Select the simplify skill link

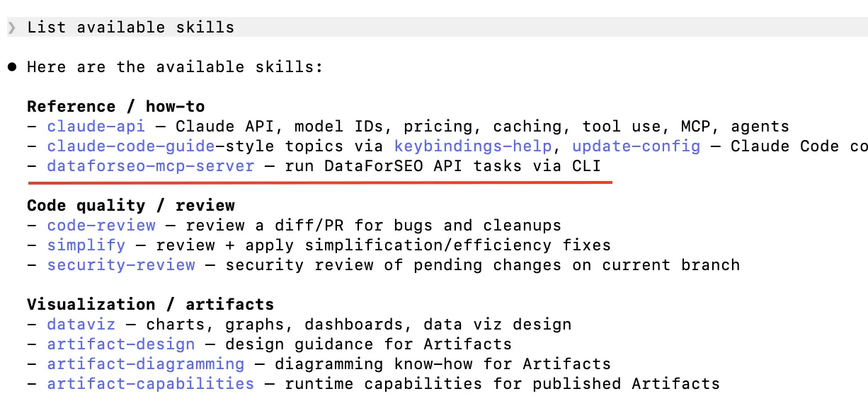click(x=86, y=245)
